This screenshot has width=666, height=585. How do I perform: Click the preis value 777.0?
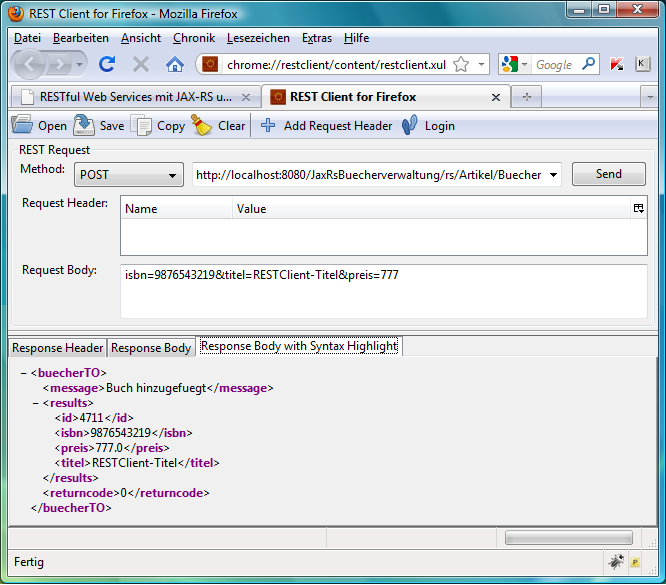pyautogui.click(x=109, y=448)
